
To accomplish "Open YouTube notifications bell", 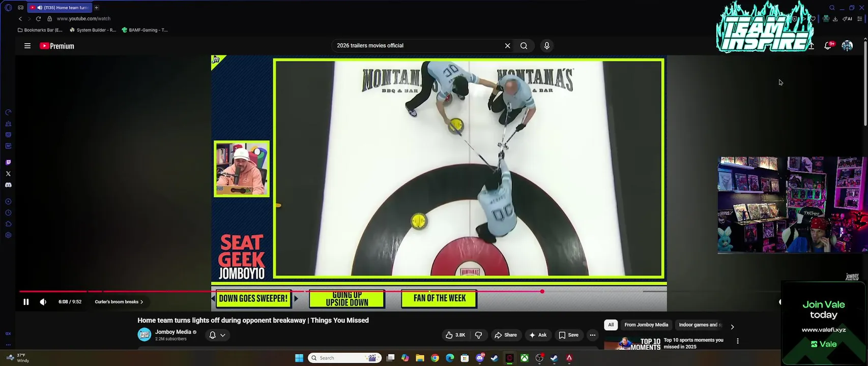I will tap(828, 46).
